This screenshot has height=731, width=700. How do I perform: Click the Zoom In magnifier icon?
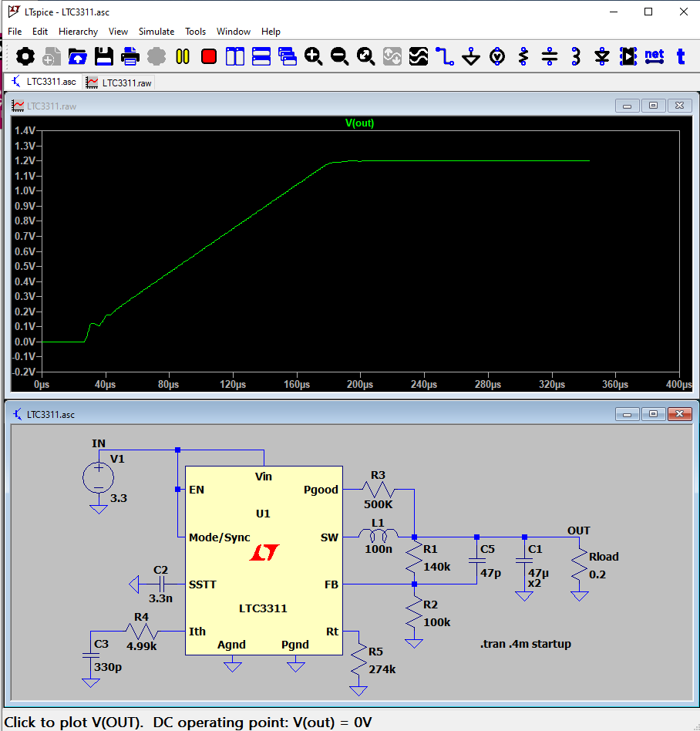(313, 56)
